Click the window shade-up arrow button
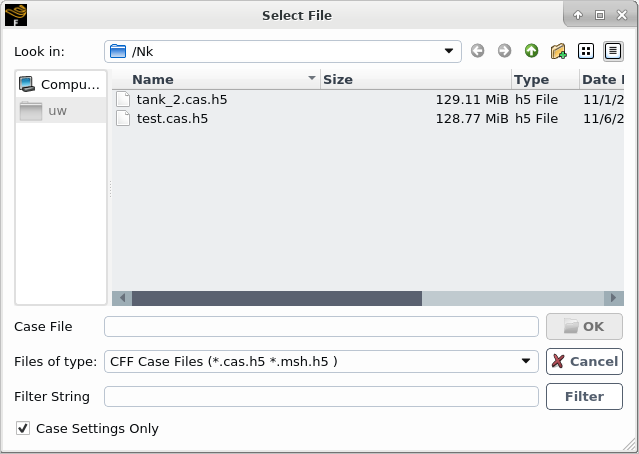Image resolution: width=639 pixels, height=454 pixels. (578, 15)
